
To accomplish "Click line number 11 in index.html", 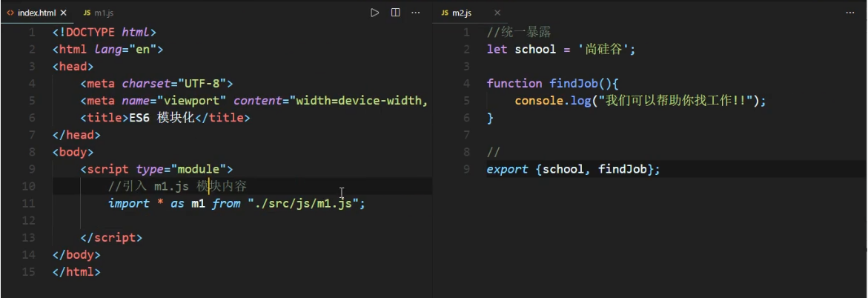I will pos(29,203).
